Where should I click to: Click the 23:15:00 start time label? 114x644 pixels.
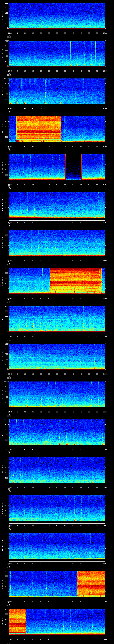coord(9,71)
